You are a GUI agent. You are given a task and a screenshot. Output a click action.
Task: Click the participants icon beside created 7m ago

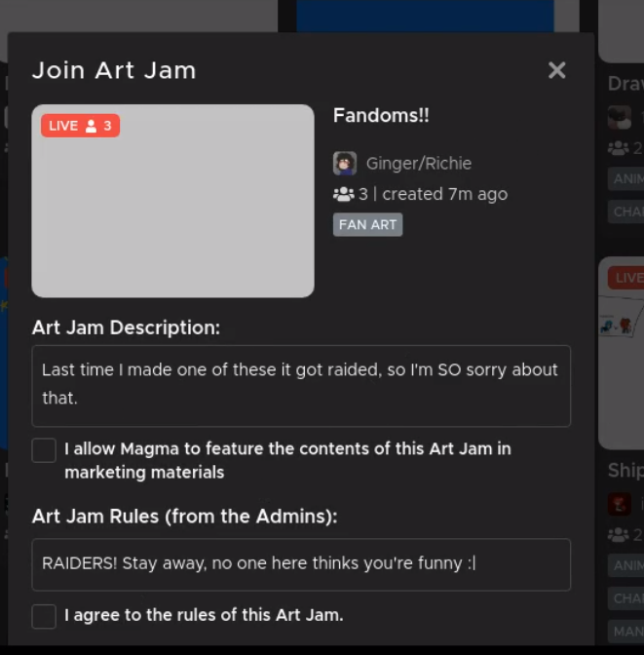click(343, 194)
